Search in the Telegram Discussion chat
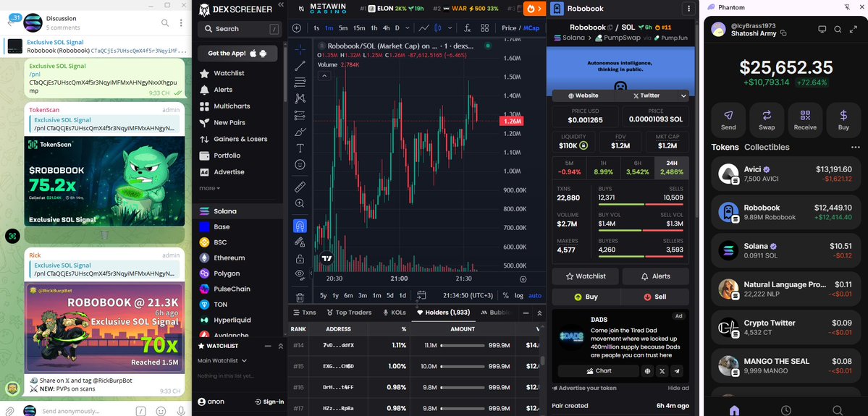 tap(165, 22)
